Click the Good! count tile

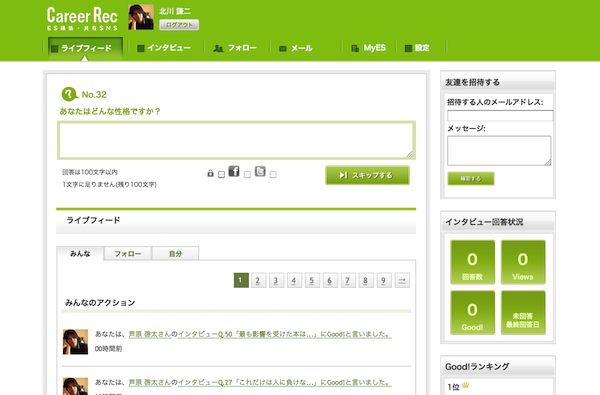coord(473,313)
